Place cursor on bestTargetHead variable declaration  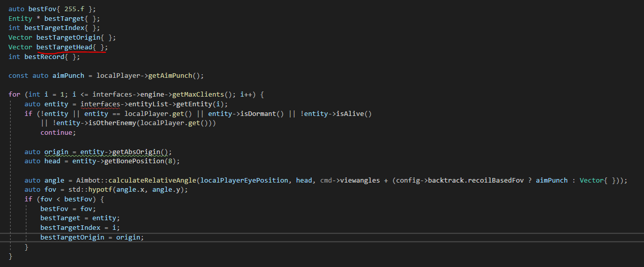click(x=64, y=47)
